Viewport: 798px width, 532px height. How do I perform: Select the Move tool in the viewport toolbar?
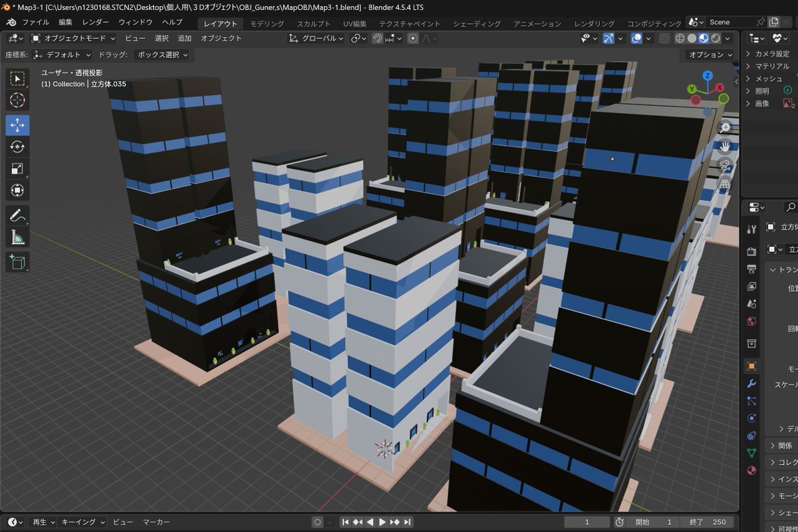click(x=17, y=124)
